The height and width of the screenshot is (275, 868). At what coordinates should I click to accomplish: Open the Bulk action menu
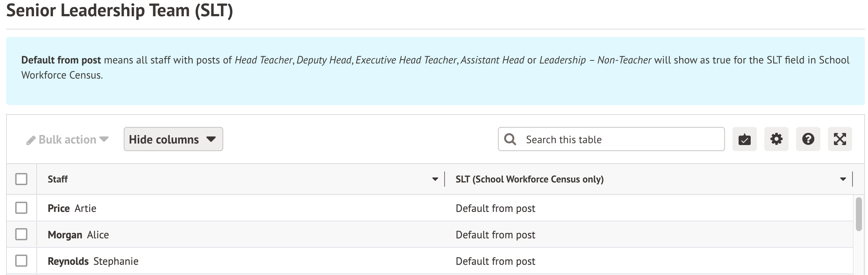coord(67,140)
